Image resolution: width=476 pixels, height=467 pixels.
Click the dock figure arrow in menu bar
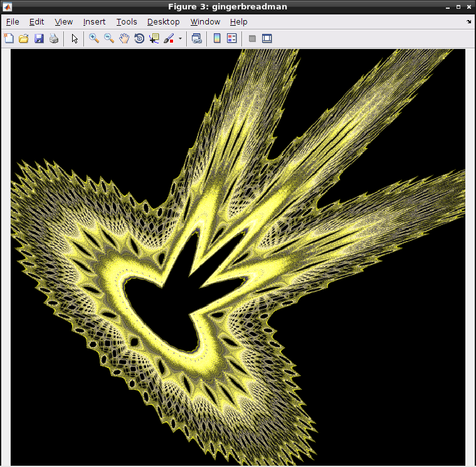point(468,22)
